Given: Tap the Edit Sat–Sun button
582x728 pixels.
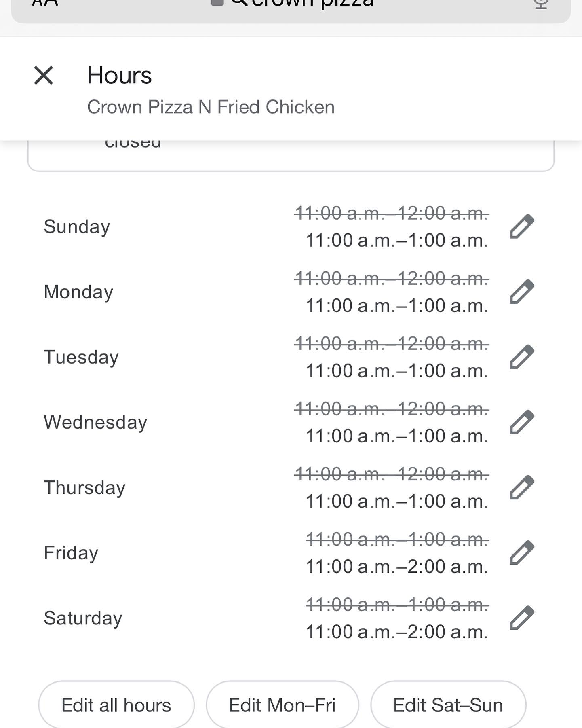Looking at the screenshot, I should 448,705.
